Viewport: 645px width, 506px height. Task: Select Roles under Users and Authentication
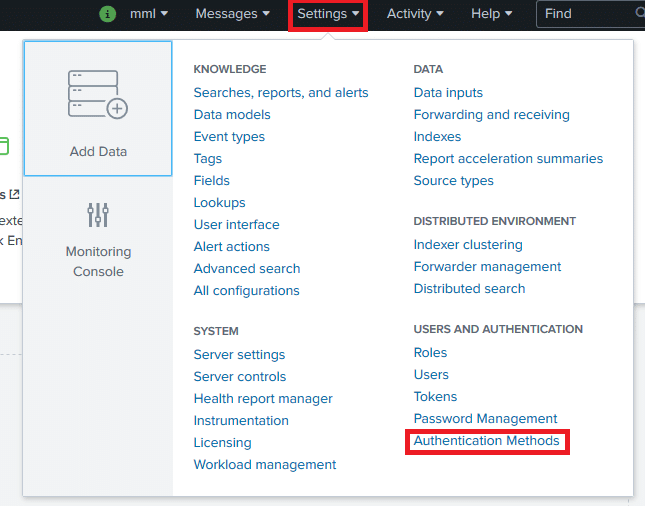pyautogui.click(x=430, y=353)
